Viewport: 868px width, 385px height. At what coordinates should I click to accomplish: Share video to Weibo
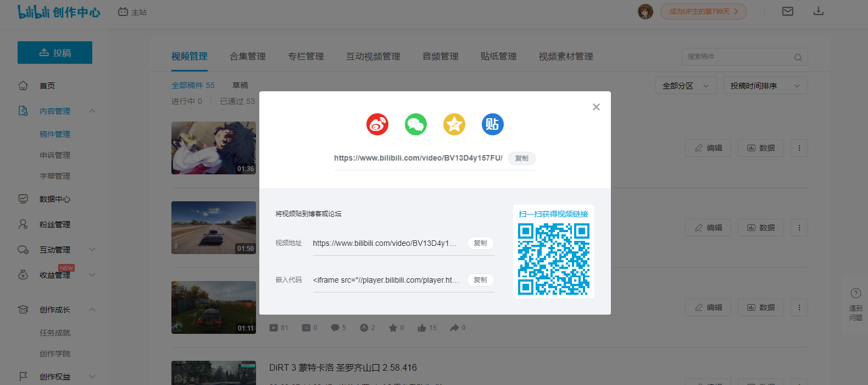[x=377, y=124]
